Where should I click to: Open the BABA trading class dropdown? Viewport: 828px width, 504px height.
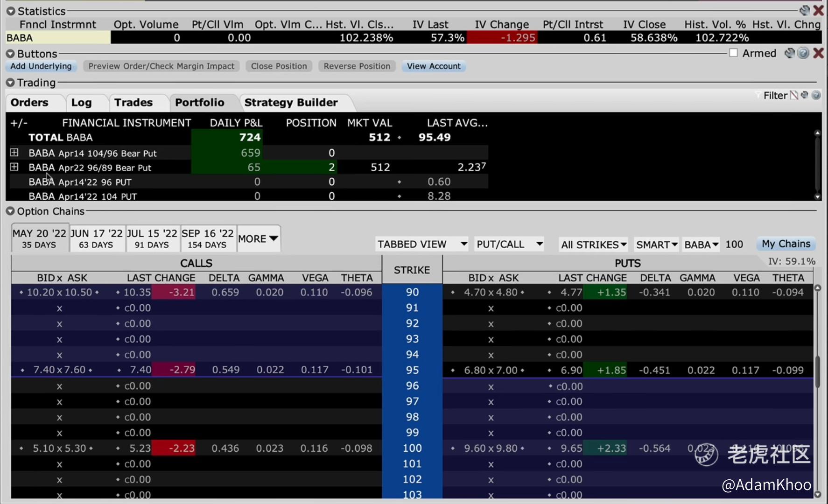click(x=701, y=245)
